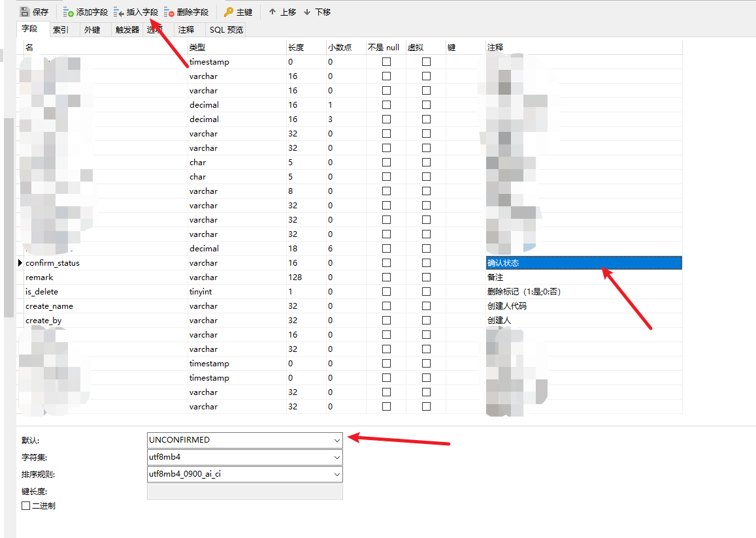Click the Type (类型) column header
The height and width of the screenshot is (538, 756).
[197, 47]
